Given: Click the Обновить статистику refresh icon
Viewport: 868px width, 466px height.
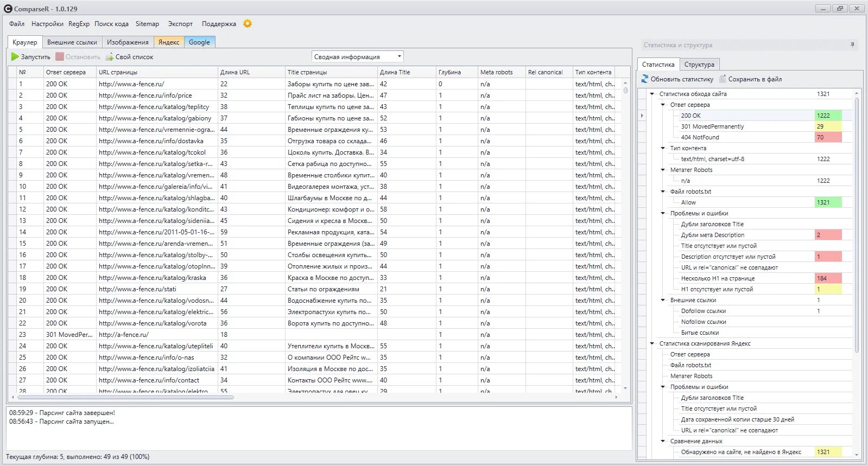Looking at the screenshot, I should click(645, 79).
